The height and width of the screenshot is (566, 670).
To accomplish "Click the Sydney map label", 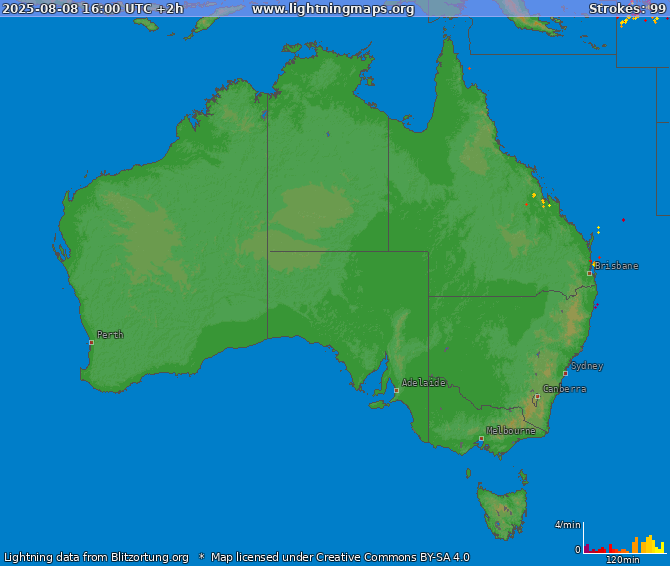I will point(587,366).
